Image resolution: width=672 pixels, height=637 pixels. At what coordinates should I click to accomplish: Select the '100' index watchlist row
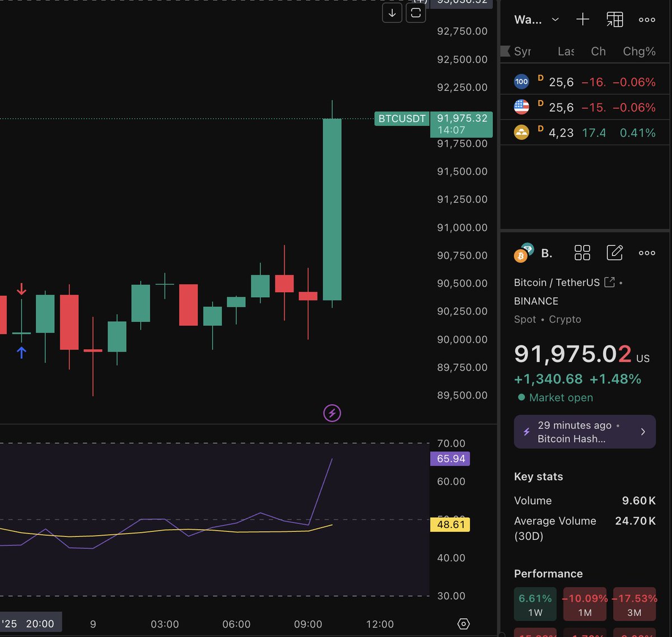coord(585,82)
